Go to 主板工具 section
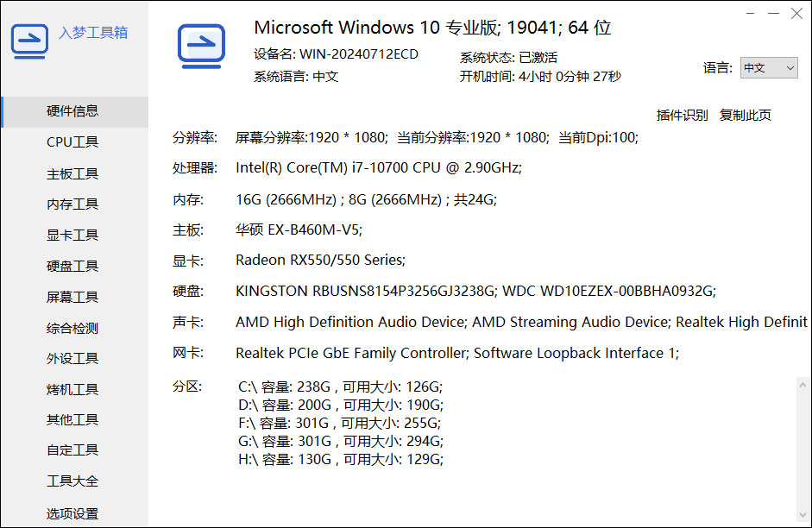The width and height of the screenshot is (812, 528). tap(72, 173)
